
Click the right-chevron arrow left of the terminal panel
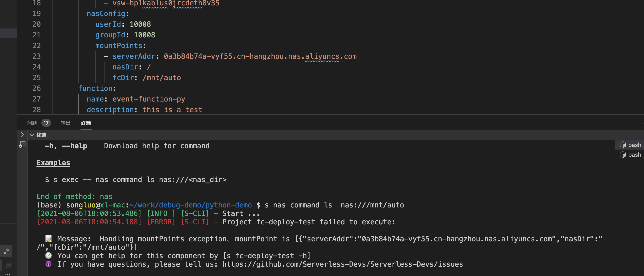point(22,135)
